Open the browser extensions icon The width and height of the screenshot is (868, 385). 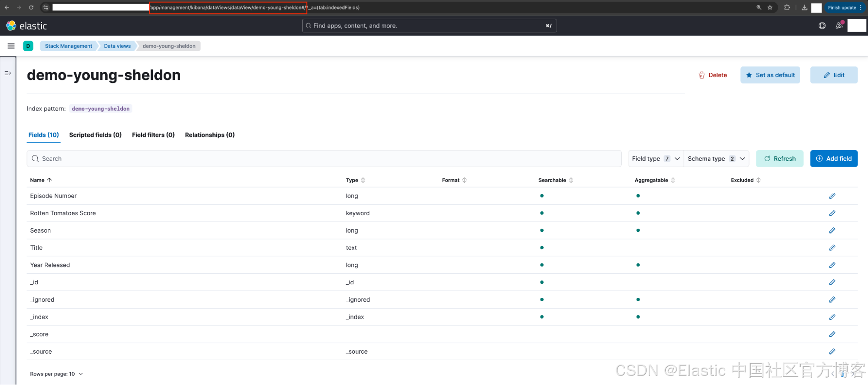(787, 7)
